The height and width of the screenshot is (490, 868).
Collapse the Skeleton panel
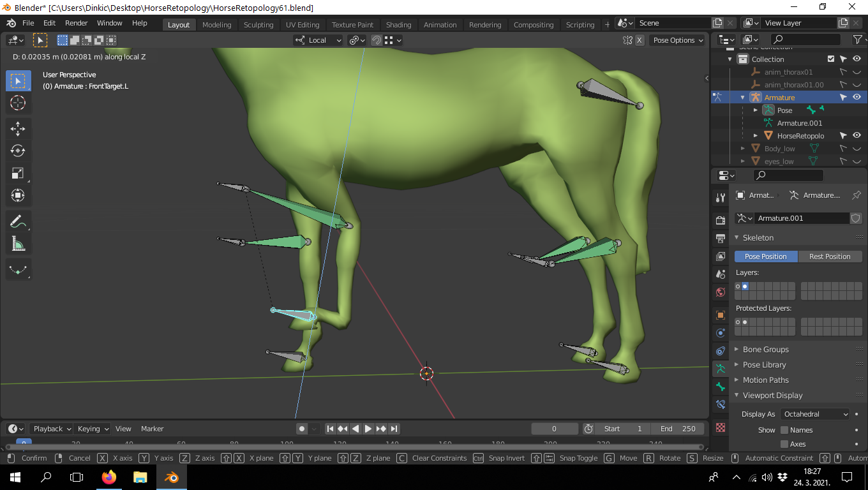pos(758,237)
